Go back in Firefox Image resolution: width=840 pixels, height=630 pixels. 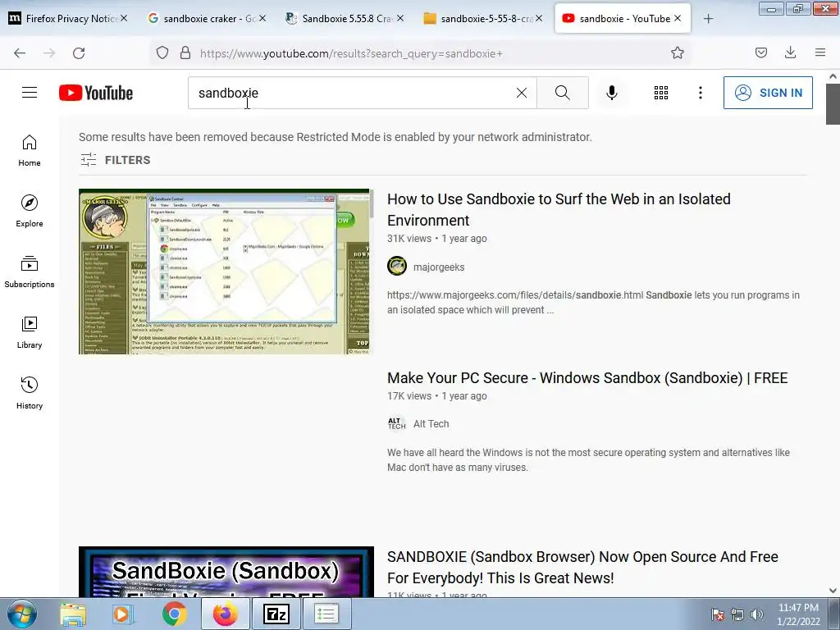(20, 53)
